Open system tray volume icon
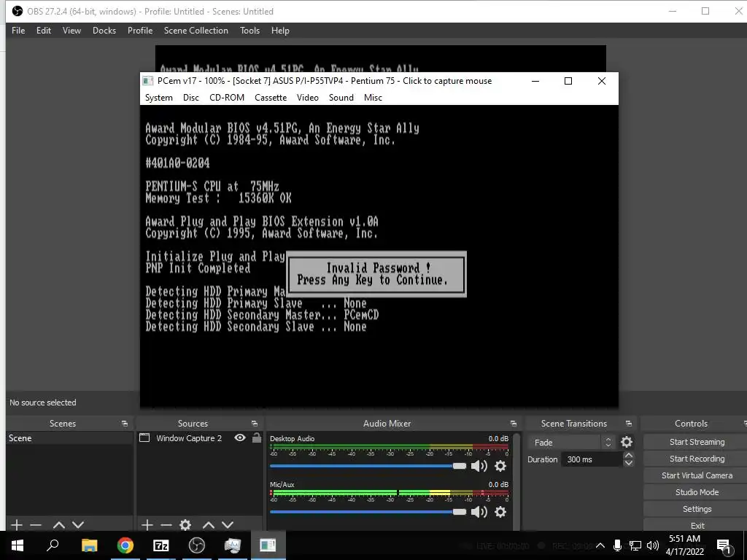 pos(653,545)
